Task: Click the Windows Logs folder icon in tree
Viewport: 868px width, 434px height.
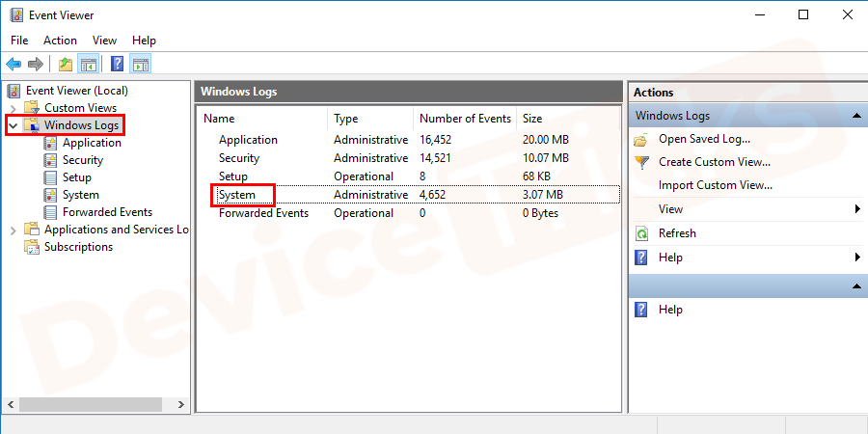Action: (x=32, y=125)
